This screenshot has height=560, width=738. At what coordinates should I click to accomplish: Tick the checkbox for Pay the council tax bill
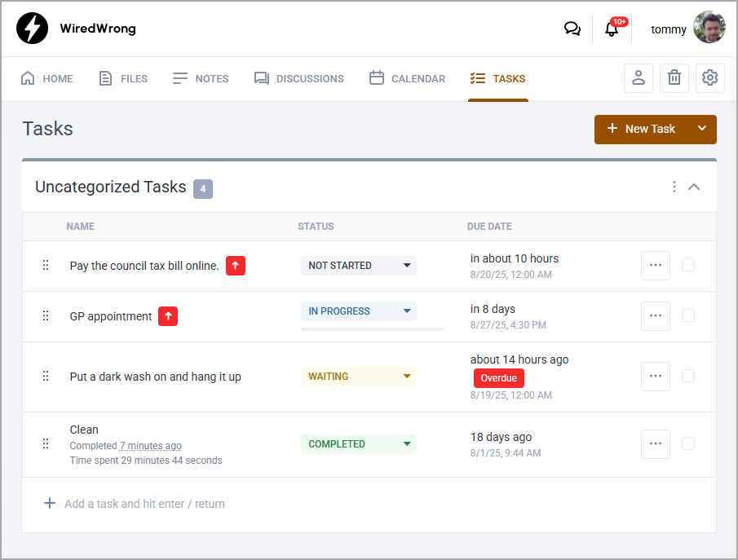688,266
